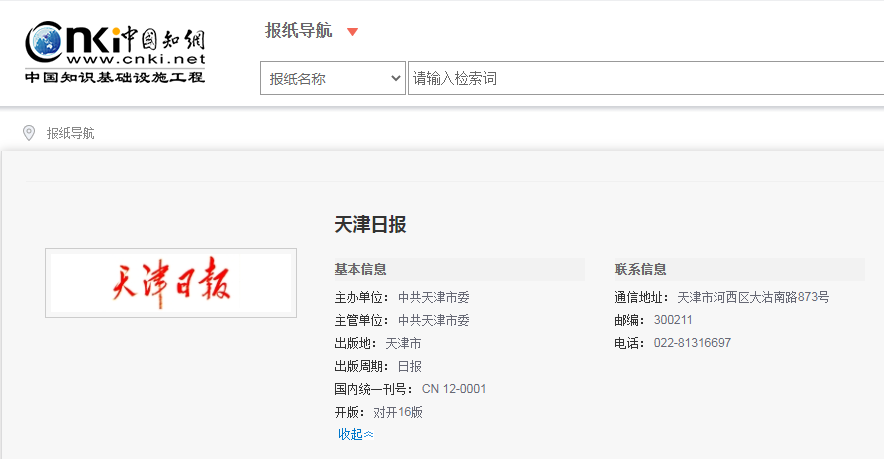Collapse details with the 收起 link

356,434
